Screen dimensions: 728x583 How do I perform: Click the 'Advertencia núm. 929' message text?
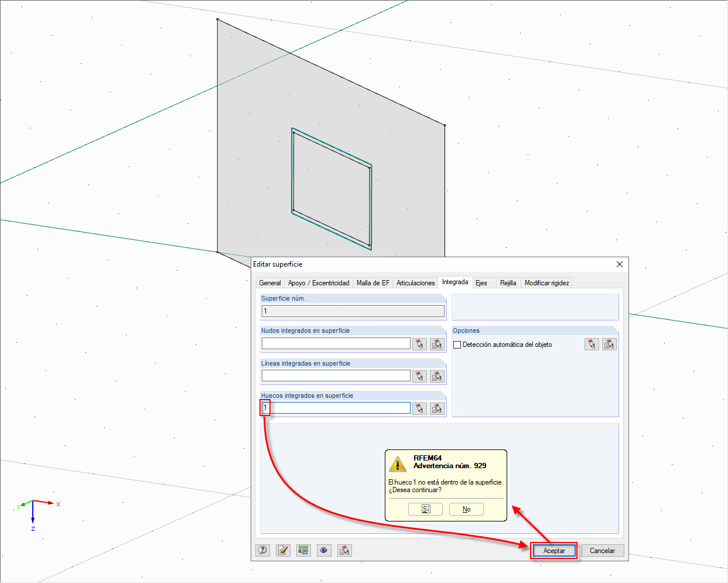450,466
